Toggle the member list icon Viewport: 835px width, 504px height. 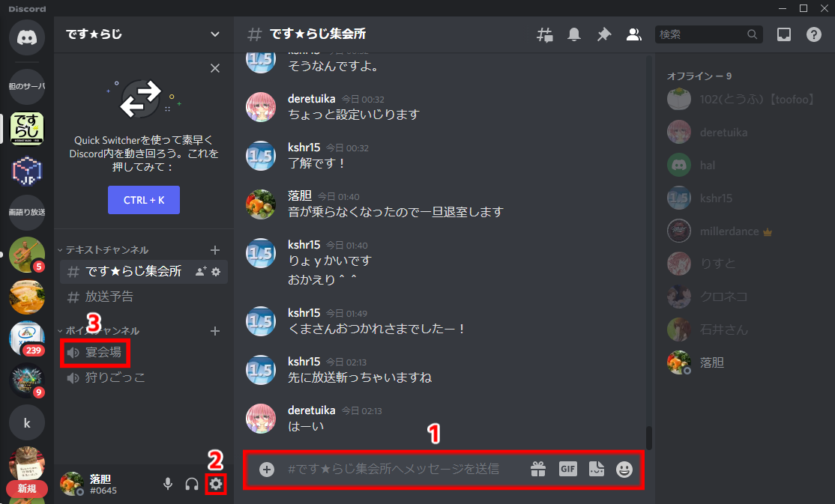[633, 34]
